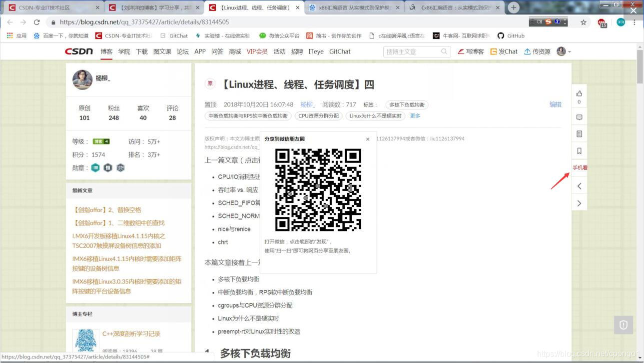Open the 百度一下 bookmark
644x363 pixels.
click(60, 36)
